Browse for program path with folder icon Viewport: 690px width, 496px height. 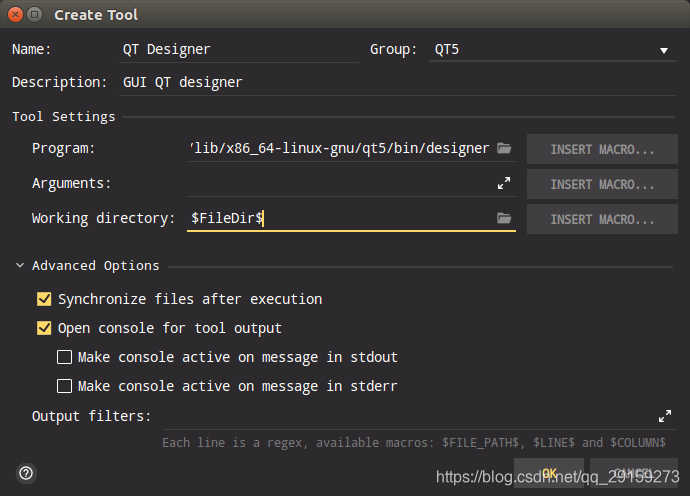pos(504,148)
